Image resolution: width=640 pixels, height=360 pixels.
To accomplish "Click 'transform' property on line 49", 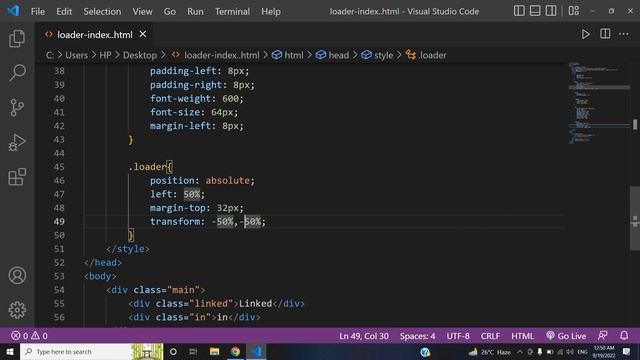I will pos(175,222).
